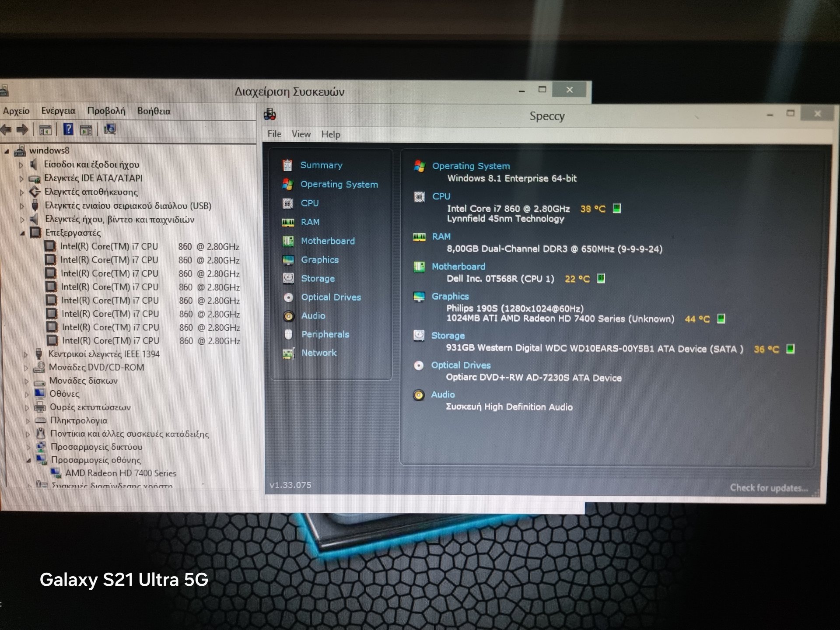Collapse Προσαρμογείς οθόνης node

tap(28, 460)
